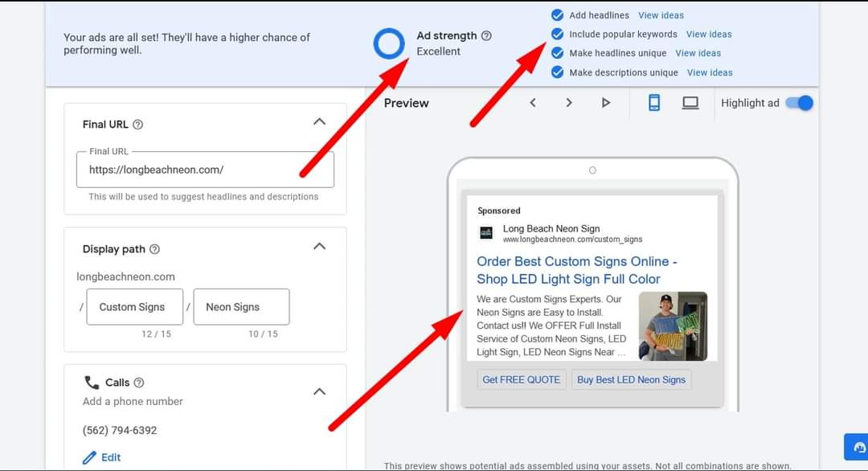Collapse the Final URL section
Screen dimensions: 868x471
319,121
